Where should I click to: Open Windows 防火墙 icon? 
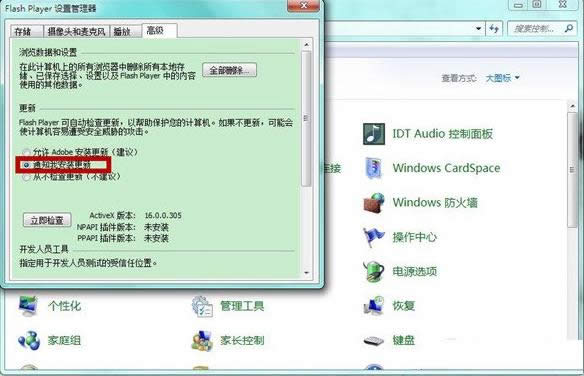[374, 203]
